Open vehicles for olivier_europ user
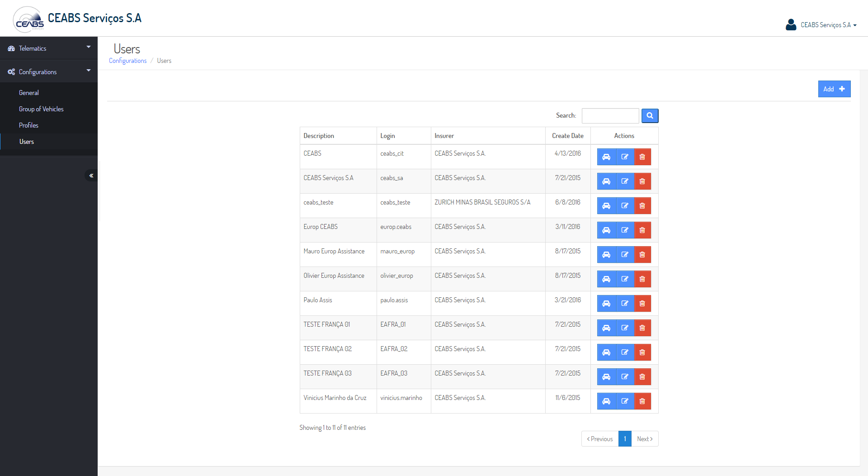The image size is (868, 476). pyautogui.click(x=606, y=279)
